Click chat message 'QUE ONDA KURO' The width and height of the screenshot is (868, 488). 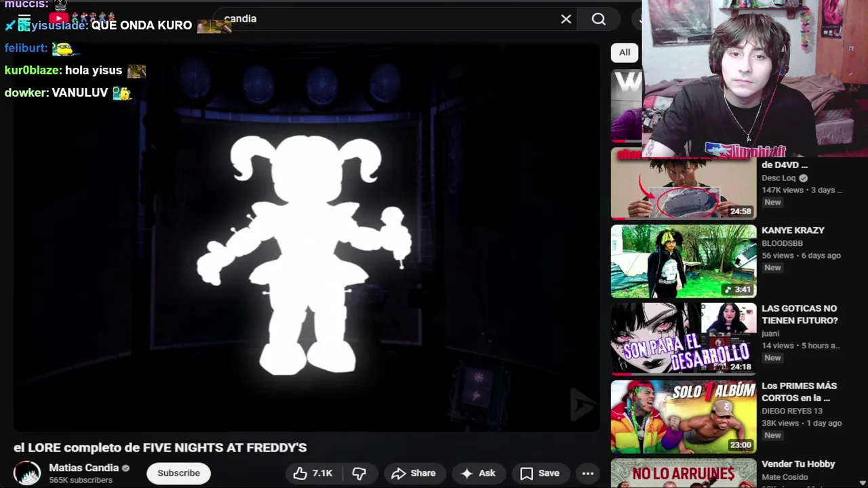coord(142,25)
